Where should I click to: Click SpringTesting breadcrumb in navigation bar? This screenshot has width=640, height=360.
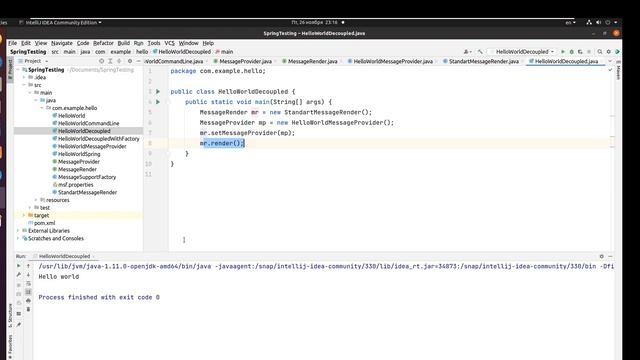tap(28, 52)
